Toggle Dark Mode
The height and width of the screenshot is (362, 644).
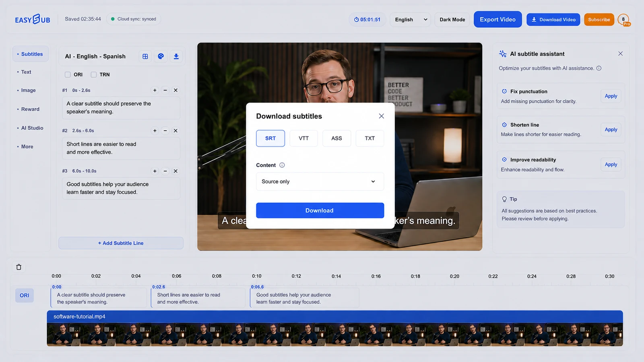pyautogui.click(x=452, y=19)
